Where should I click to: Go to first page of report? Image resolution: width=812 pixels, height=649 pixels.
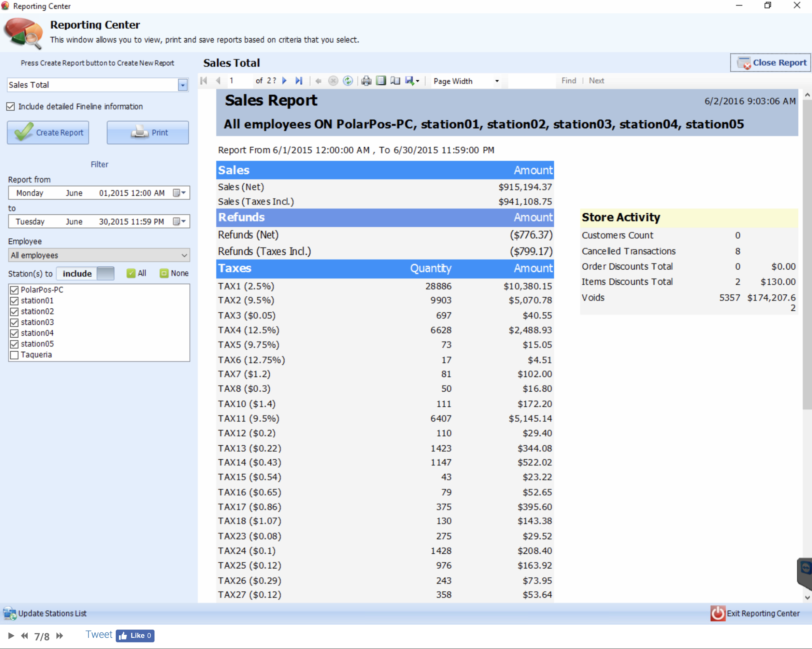(204, 80)
